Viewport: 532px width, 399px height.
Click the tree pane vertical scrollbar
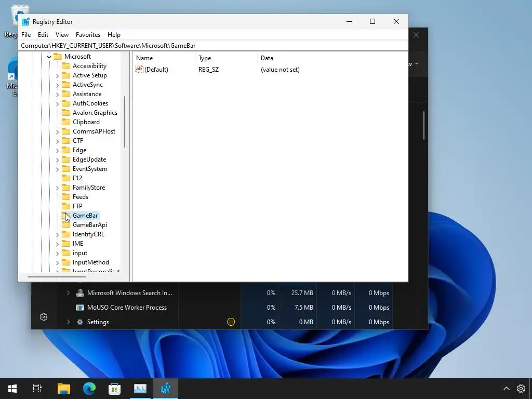(x=125, y=122)
